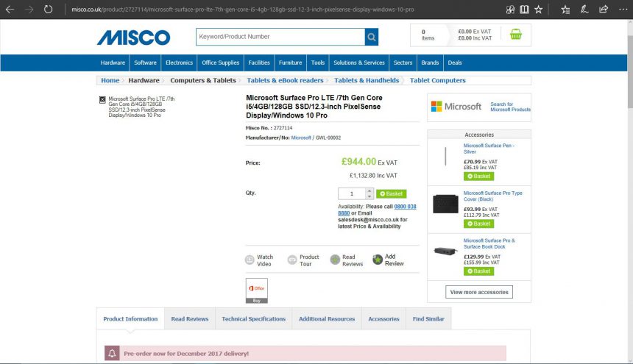
Task: Add Surface Dock to basket
Action: [478, 271]
